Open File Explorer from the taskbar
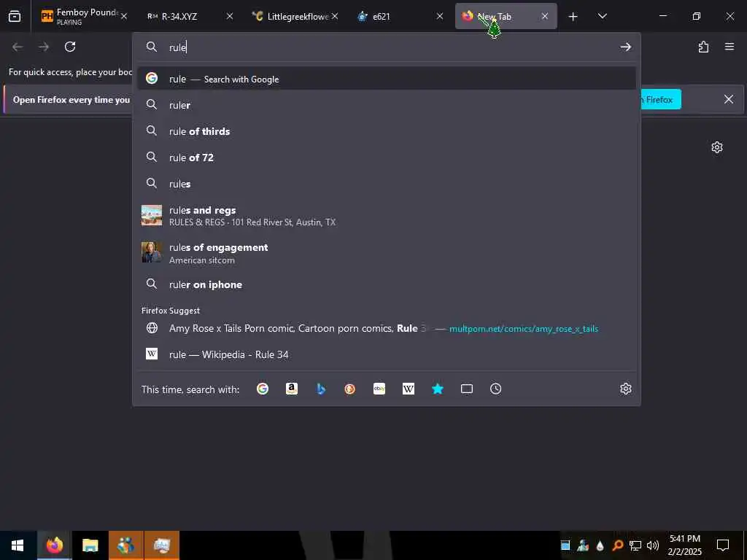 pyautogui.click(x=90, y=545)
